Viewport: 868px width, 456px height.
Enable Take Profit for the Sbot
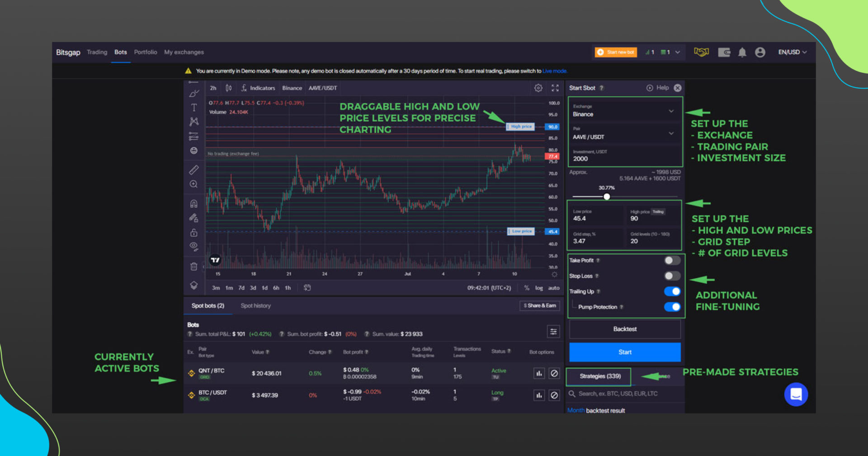(672, 260)
